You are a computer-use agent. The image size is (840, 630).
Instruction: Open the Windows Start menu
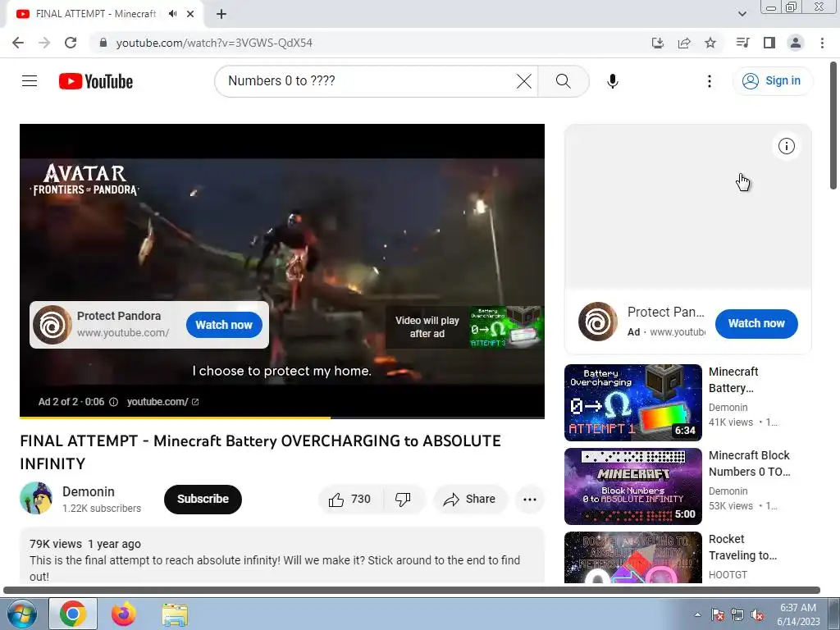coord(22,614)
